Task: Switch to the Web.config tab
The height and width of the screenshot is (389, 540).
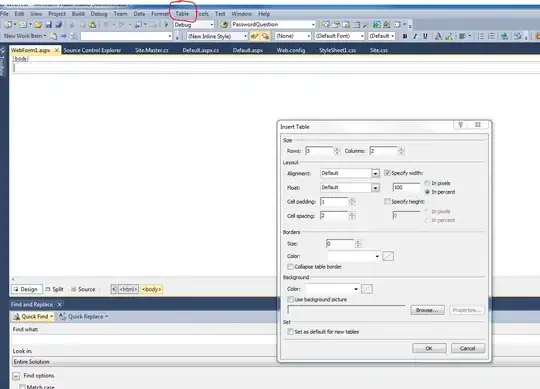Action: tap(291, 50)
